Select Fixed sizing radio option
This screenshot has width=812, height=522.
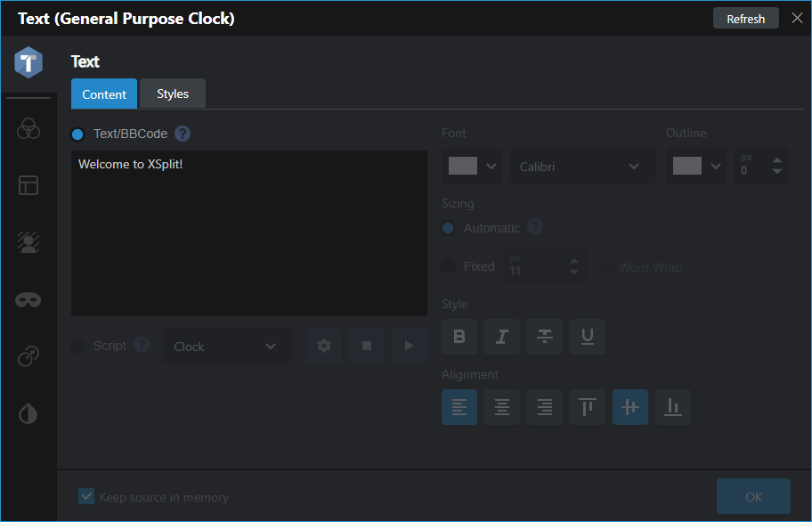point(448,266)
